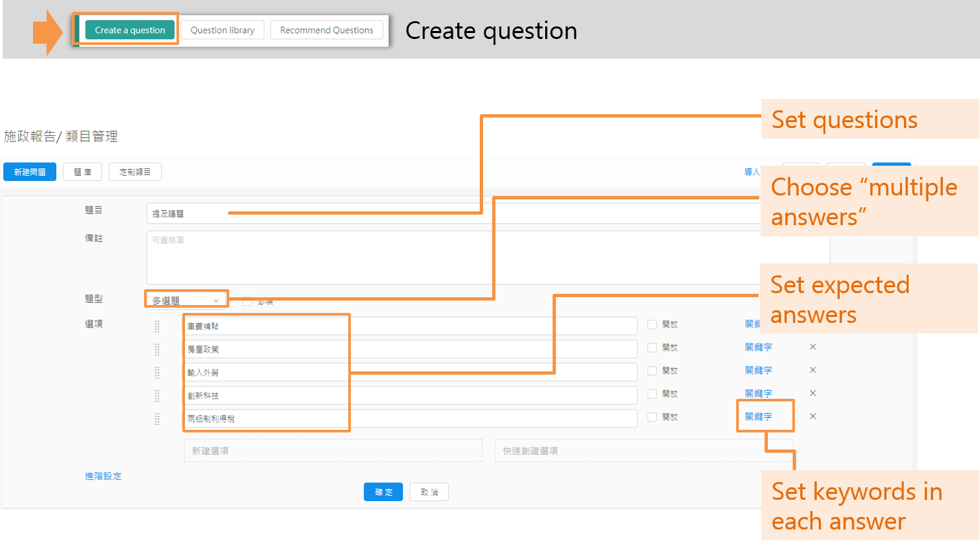Screen dimensions: 980x550
Task: Click the drag handle beside 輸入外勞 option
Action: [157, 372]
